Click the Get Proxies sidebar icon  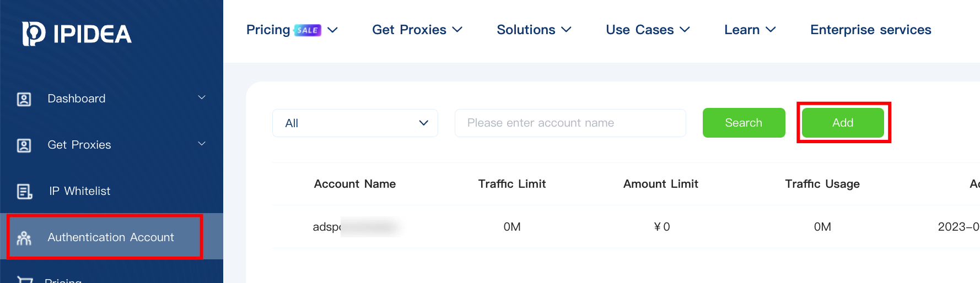[x=24, y=145]
